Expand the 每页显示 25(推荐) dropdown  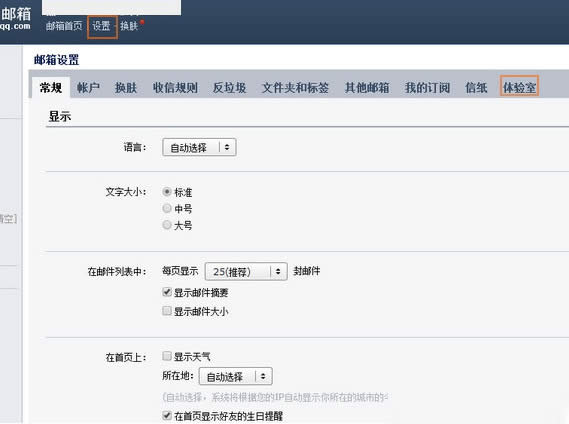point(246,272)
